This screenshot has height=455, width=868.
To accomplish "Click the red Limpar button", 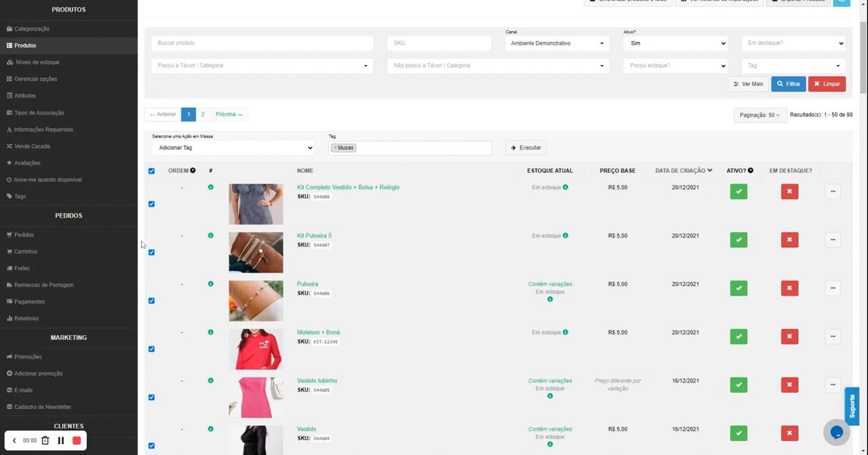I will [x=827, y=84].
